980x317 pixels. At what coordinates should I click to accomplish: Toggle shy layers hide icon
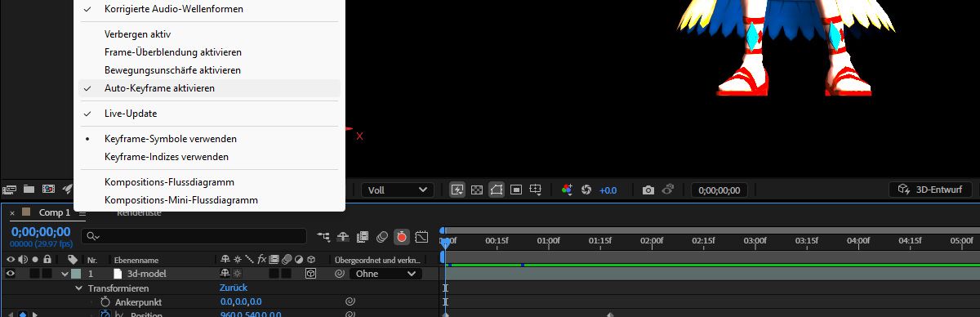[343, 237]
